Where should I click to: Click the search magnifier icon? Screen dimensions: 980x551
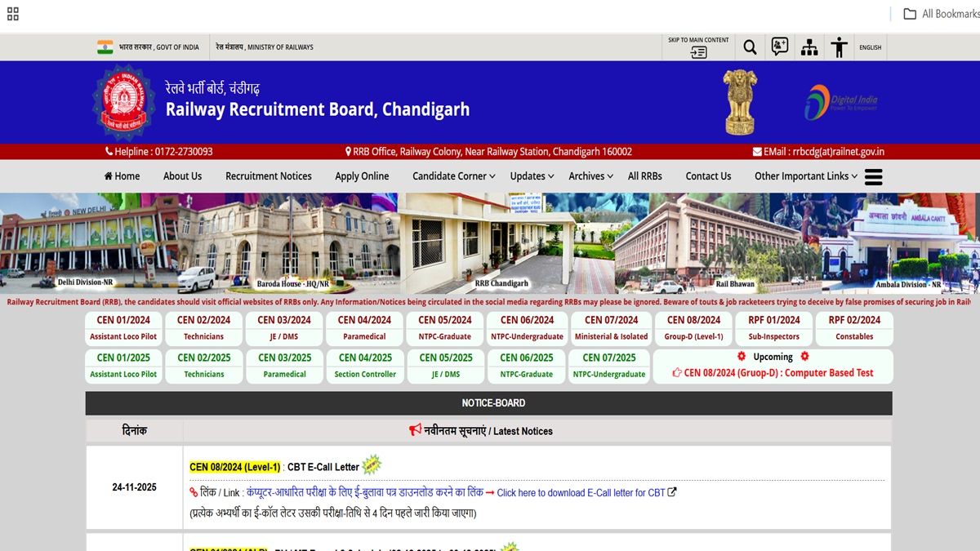pos(750,47)
